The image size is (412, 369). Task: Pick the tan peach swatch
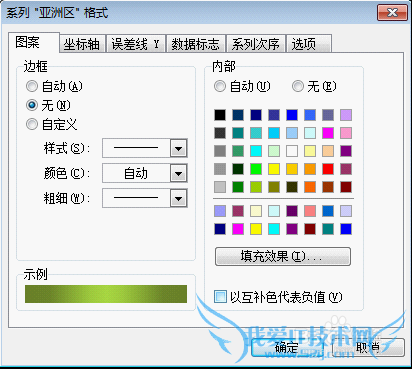coord(328,151)
